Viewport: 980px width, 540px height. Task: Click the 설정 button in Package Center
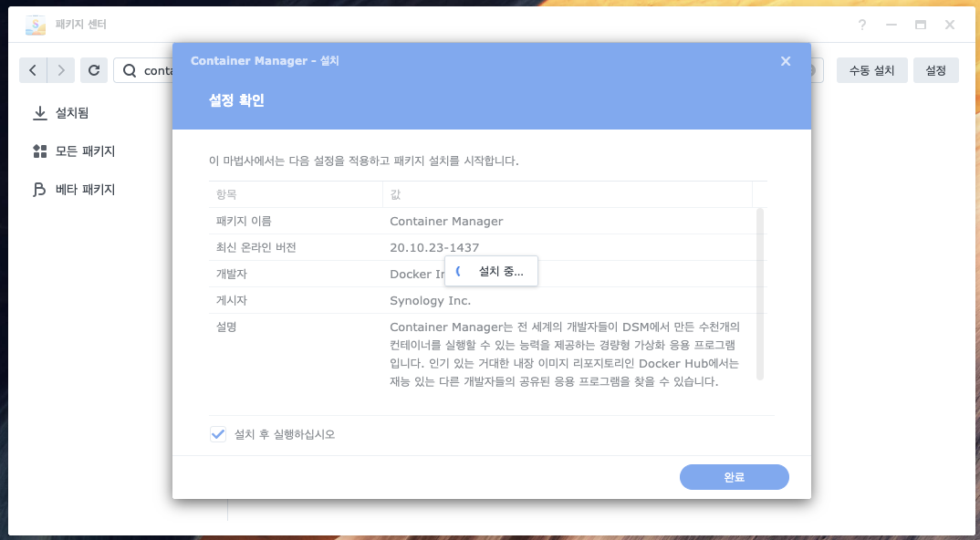click(x=935, y=70)
